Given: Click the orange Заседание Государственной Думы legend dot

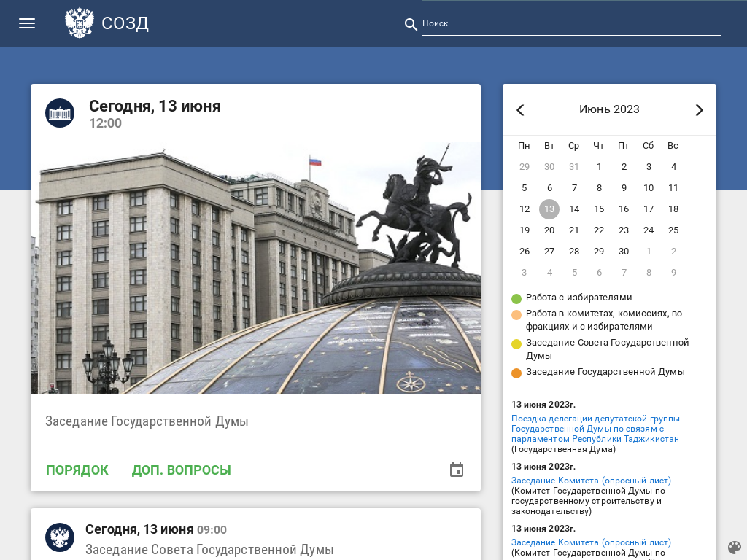Looking at the screenshot, I should 516,373.
